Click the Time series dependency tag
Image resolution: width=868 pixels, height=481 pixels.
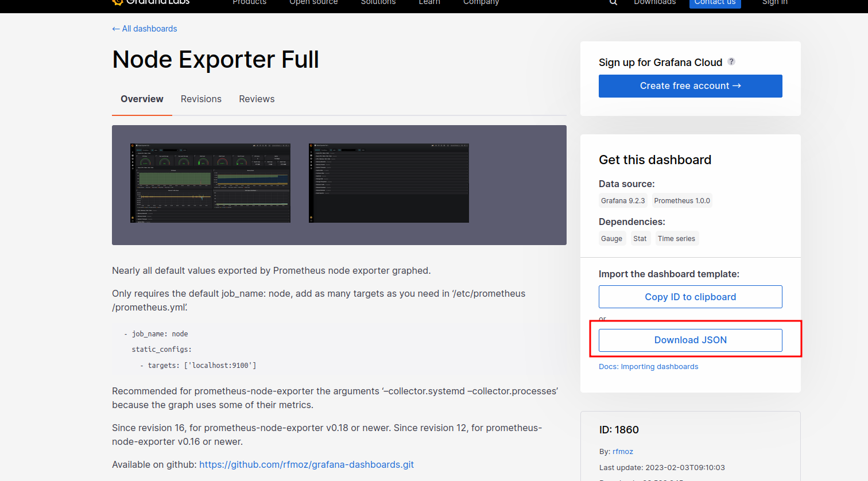(676, 239)
